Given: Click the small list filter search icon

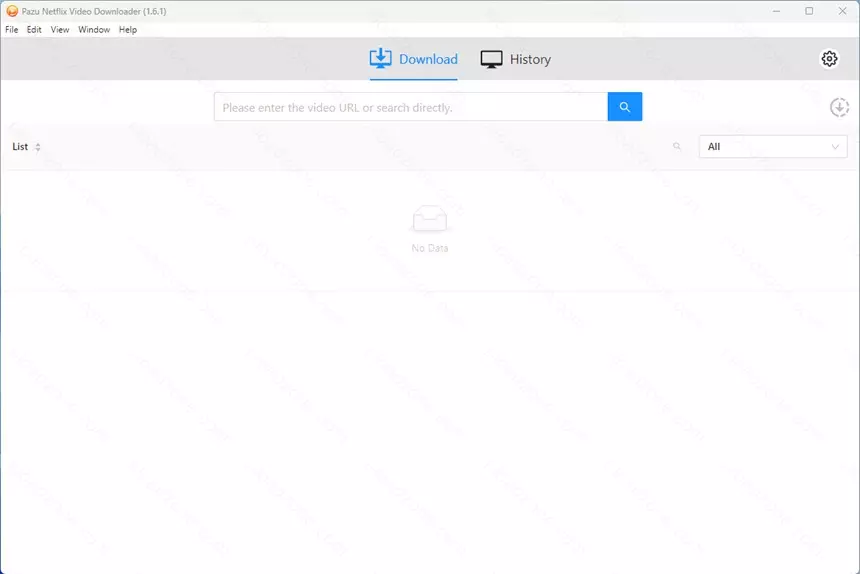Looking at the screenshot, I should pos(677,146).
